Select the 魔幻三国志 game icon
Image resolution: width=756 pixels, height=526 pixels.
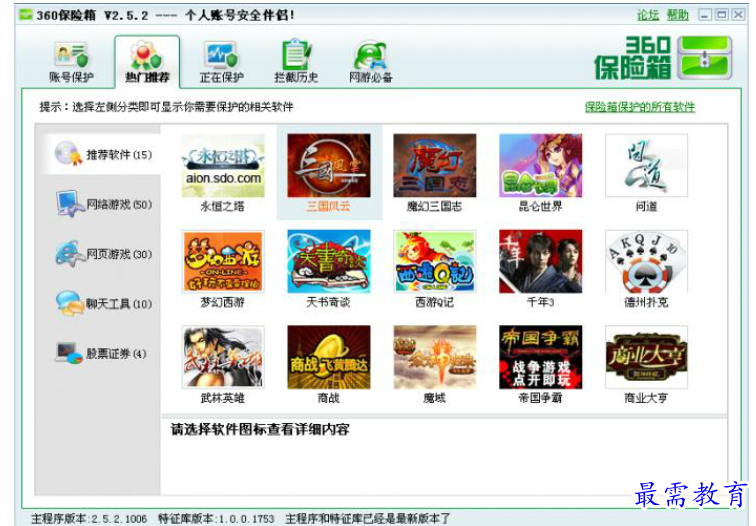coord(434,165)
